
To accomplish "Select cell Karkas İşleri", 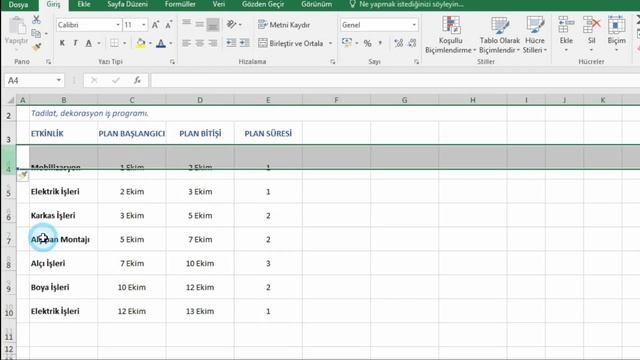I will click(x=63, y=216).
